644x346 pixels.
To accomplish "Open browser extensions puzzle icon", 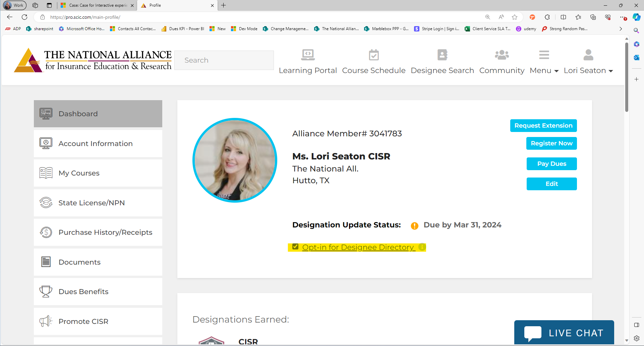I will (547, 17).
